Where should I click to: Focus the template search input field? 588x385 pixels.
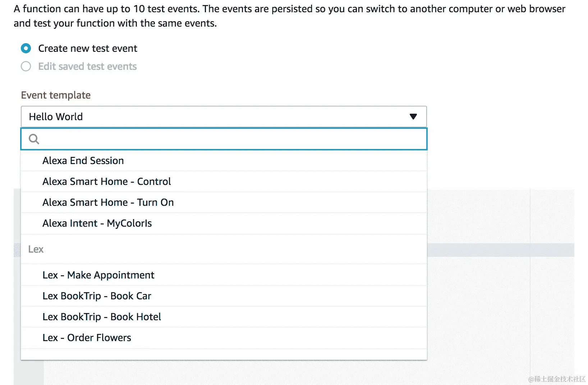point(230,139)
